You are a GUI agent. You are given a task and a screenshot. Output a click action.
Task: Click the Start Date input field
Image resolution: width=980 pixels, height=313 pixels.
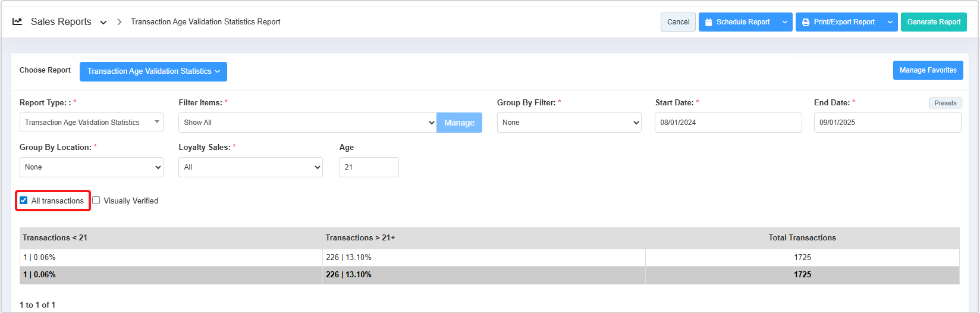[728, 123]
